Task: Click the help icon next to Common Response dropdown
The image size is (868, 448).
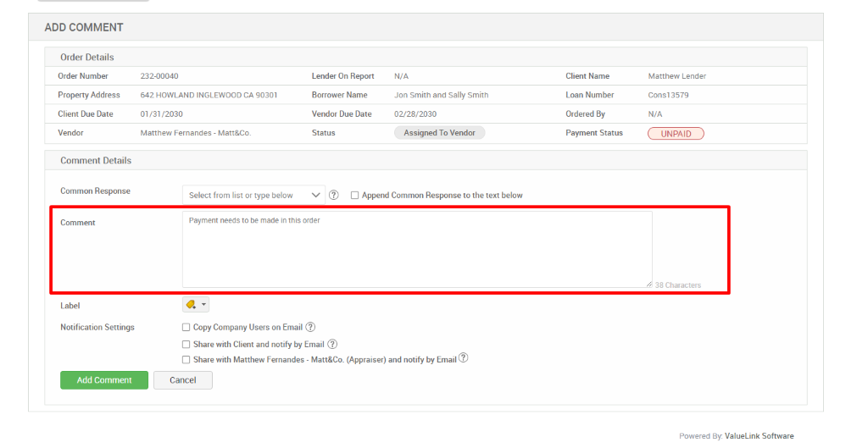Action: pyautogui.click(x=333, y=195)
